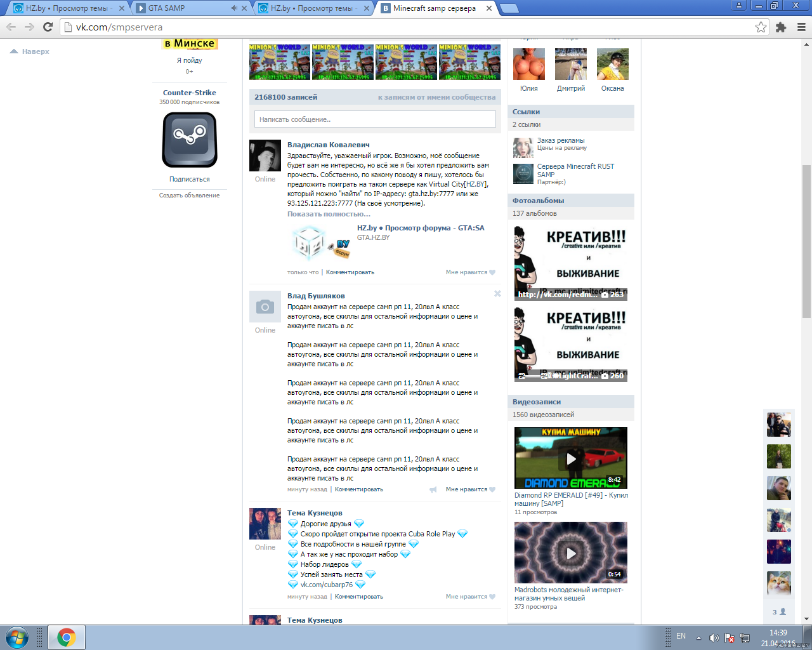Go back using browser back arrow
Viewport: 812px width, 650px height.
(x=11, y=27)
